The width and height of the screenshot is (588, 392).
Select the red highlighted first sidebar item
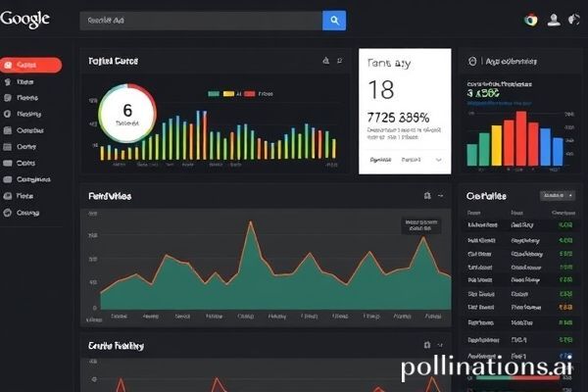coord(30,65)
